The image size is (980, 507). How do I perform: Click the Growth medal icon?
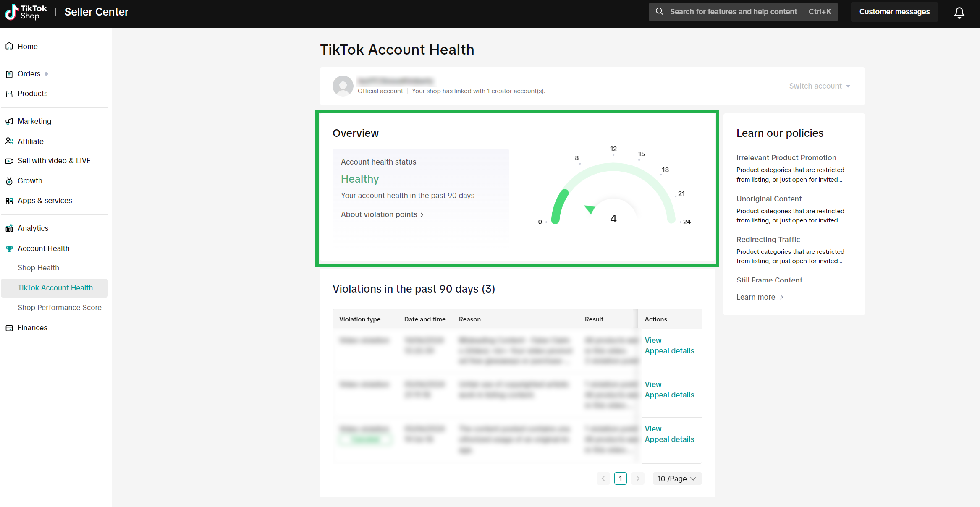9,181
